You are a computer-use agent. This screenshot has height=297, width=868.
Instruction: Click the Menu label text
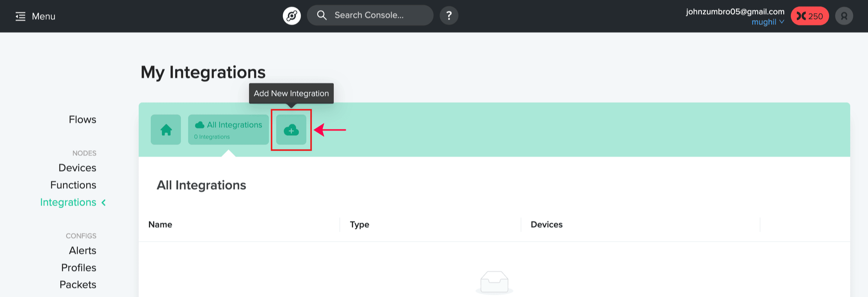click(x=43, y=16)
